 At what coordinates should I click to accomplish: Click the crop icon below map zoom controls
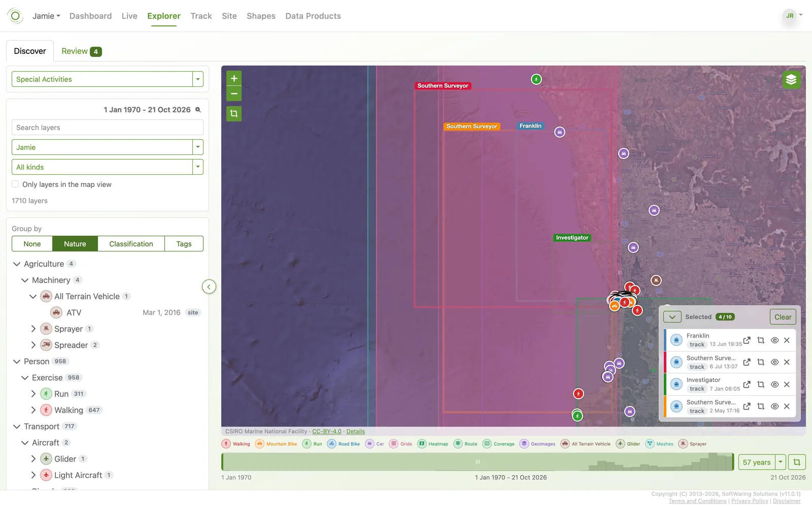click(234, 113)
